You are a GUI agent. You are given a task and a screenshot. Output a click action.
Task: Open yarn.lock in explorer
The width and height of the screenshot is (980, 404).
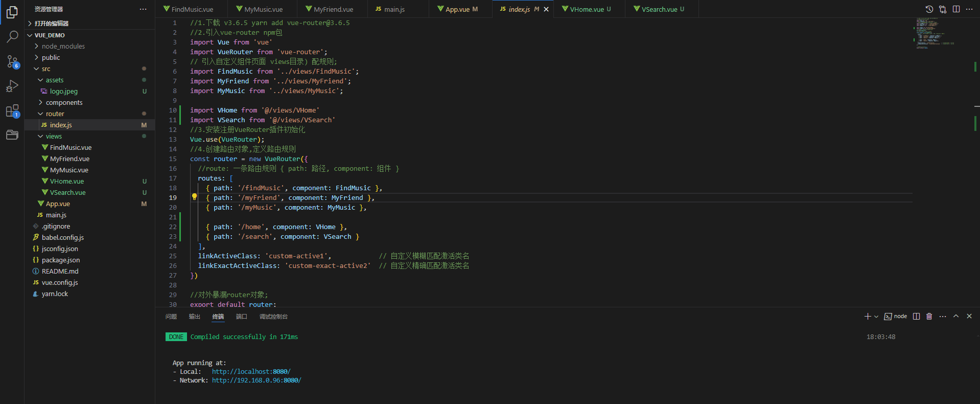pos(90,294)
